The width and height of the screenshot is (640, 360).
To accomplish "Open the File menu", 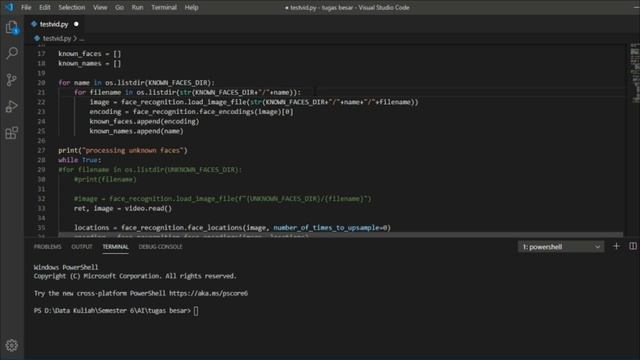I will click(x=26, y=7).
